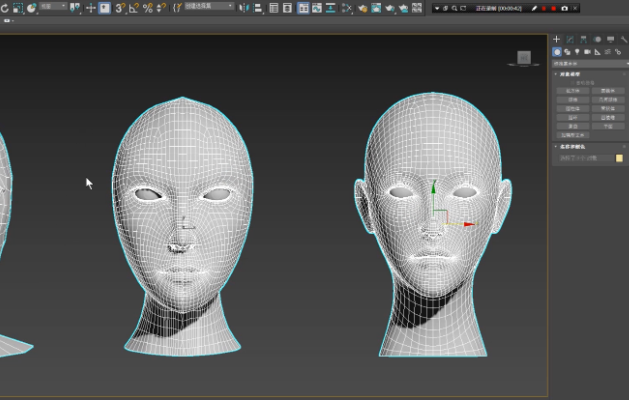This screenshot has height=400, width=629.
Task: Open the named selection sets dropdown
Action: pyautogui.click(x=208, y=7)
